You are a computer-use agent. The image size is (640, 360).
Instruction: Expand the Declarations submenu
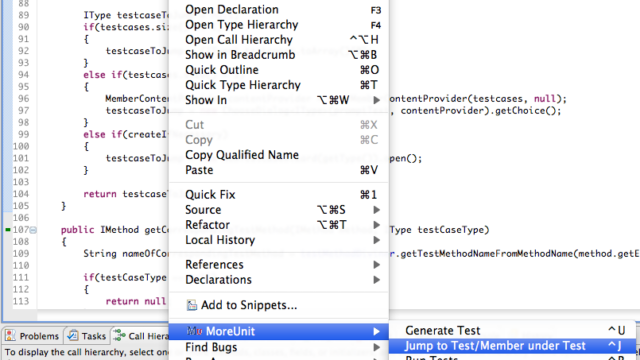(279, 280)
